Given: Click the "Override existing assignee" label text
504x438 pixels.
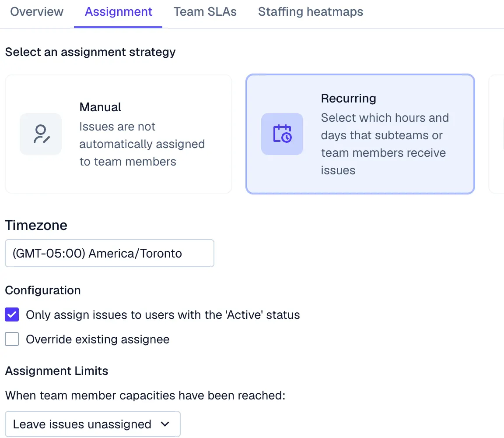Looking at the screenshot, I should (98, 339).
